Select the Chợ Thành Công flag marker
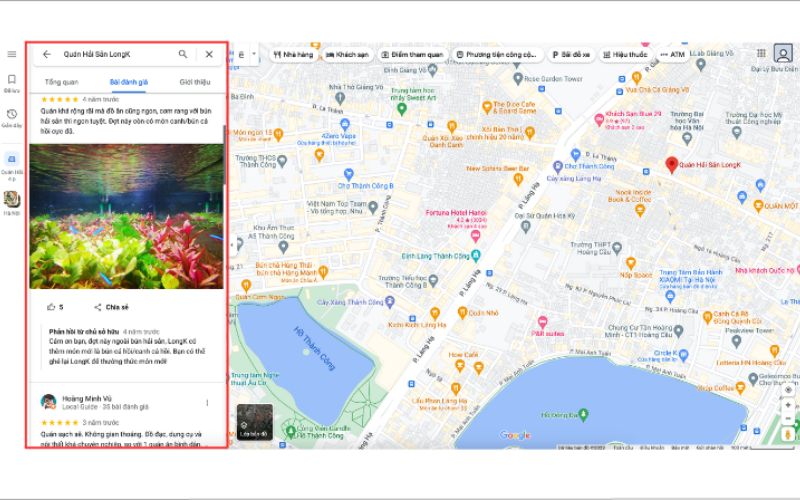Image resolution: width=800 pixels, height=500 pixels. tap(576, 154)
